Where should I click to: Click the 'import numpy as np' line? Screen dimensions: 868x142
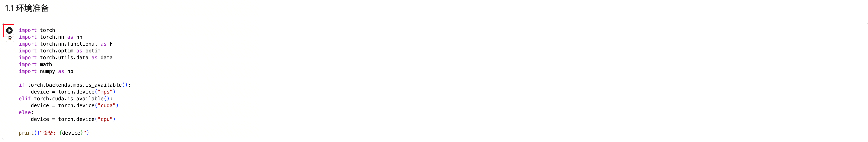(x=46, y=72)
